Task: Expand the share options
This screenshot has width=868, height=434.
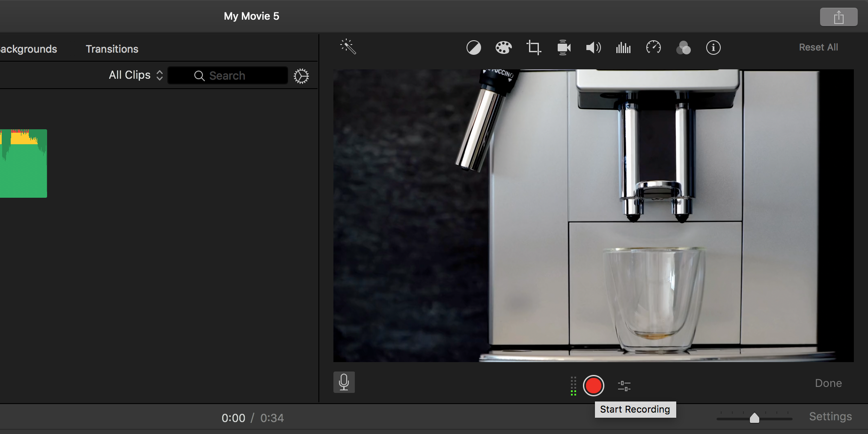Action: [838, 17]
